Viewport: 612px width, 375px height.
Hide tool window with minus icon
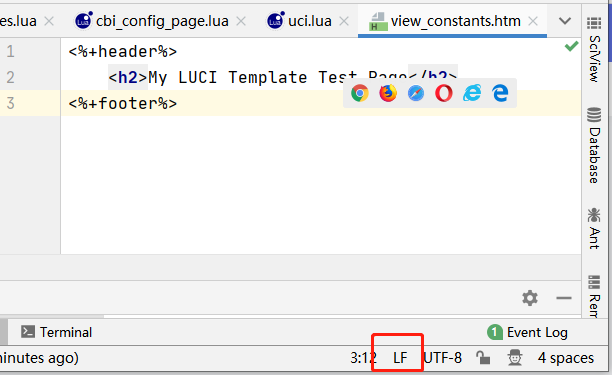[564, 298]
